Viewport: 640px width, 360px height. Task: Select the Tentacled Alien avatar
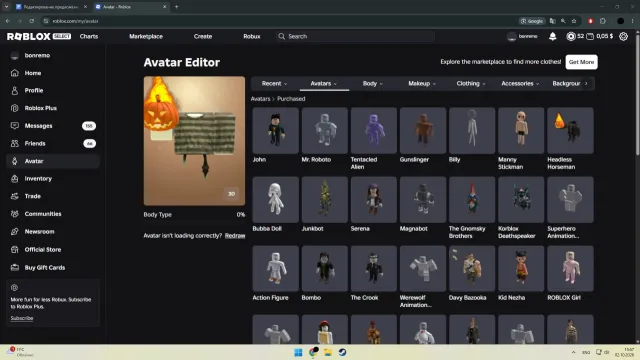(x=373, y=131)
